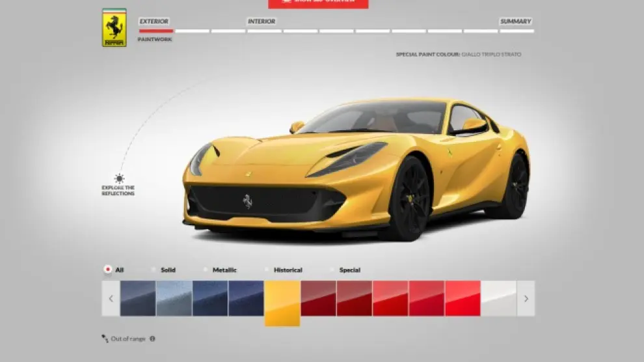Select the light blue metallic swatch
The height and width of the screenshot is (362, 644).
pos(174,298)
